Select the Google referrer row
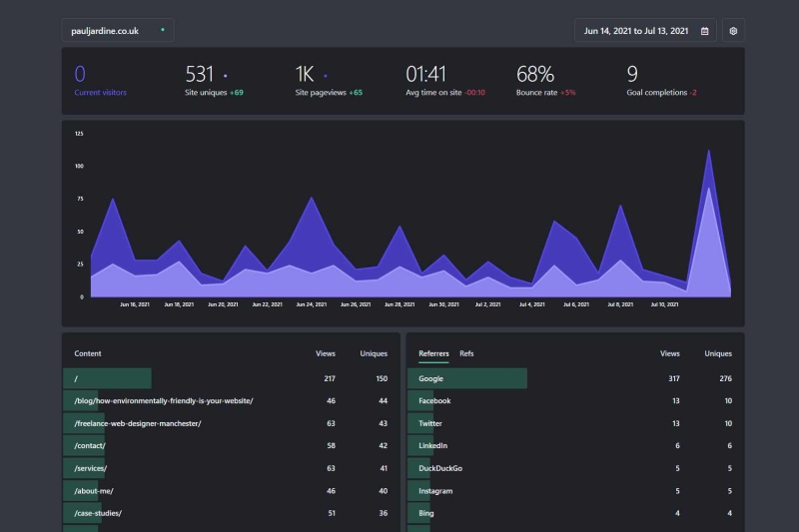Screen dimensions: 799x532 pyautogui.click(x=575, y=378)
